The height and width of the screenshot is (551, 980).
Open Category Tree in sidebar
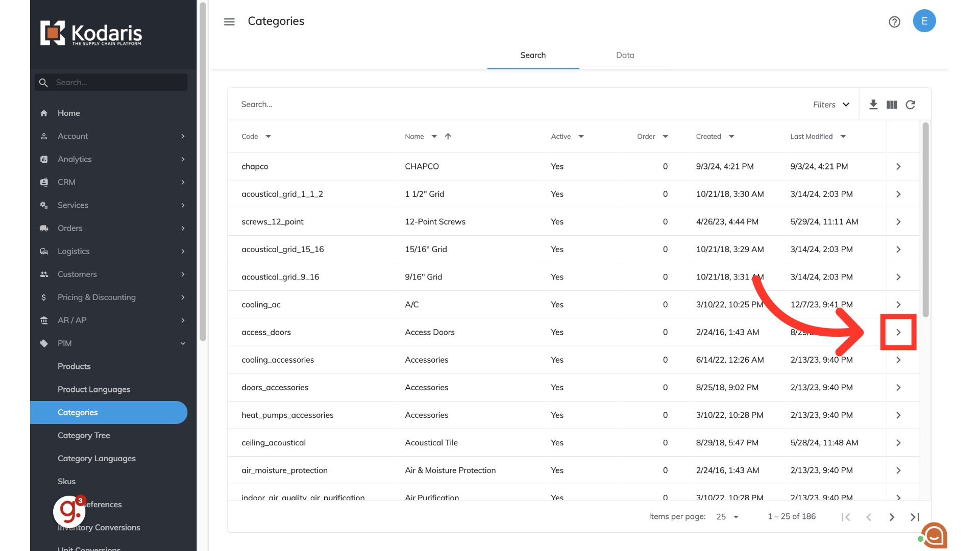point(84,435)
